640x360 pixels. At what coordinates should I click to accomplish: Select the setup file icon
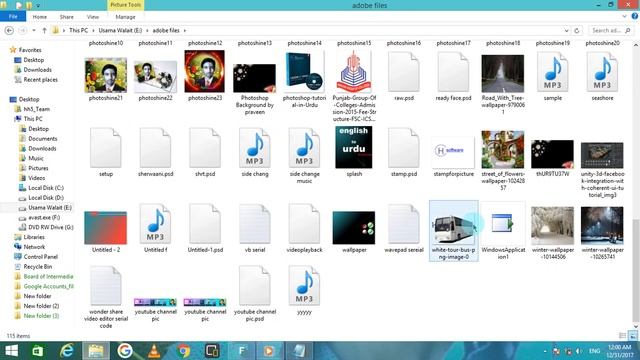point(106,149)
